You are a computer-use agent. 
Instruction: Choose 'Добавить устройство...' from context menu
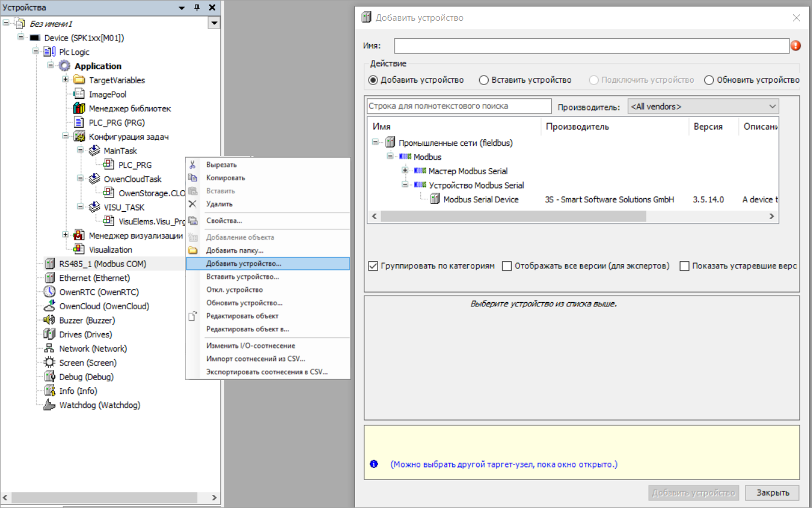pyautogui.click(x=244, y=264)
